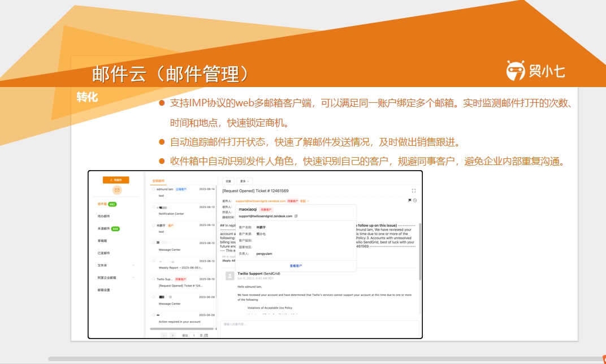Select radio for 2023-06-09 Message Center email
This screenshot has height=364, width=606.
click(153, 297)
